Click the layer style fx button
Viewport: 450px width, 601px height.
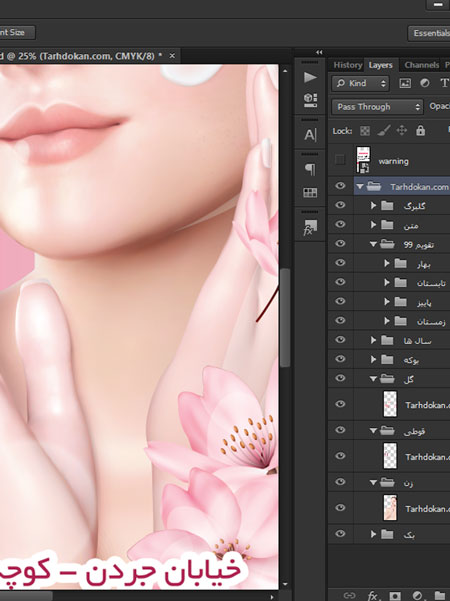click(x=373, y=596)
